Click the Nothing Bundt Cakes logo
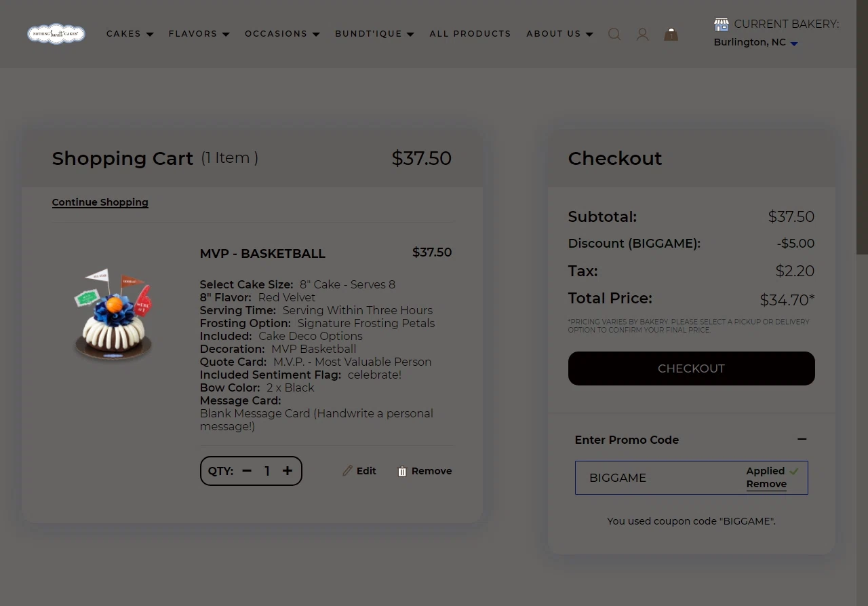 pyautogui.click(x=56, y=33)
